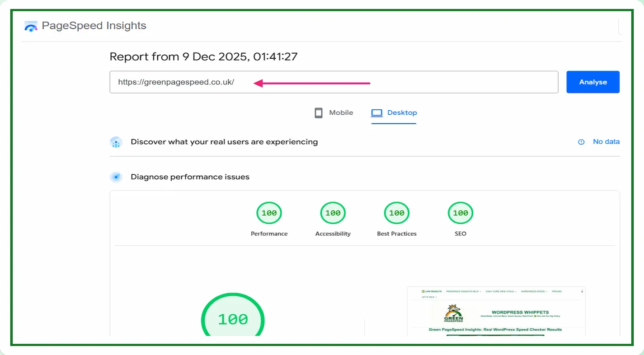Click the mobile phone icon
This screenshot has width=644, height=355.
tap(319, 113)
